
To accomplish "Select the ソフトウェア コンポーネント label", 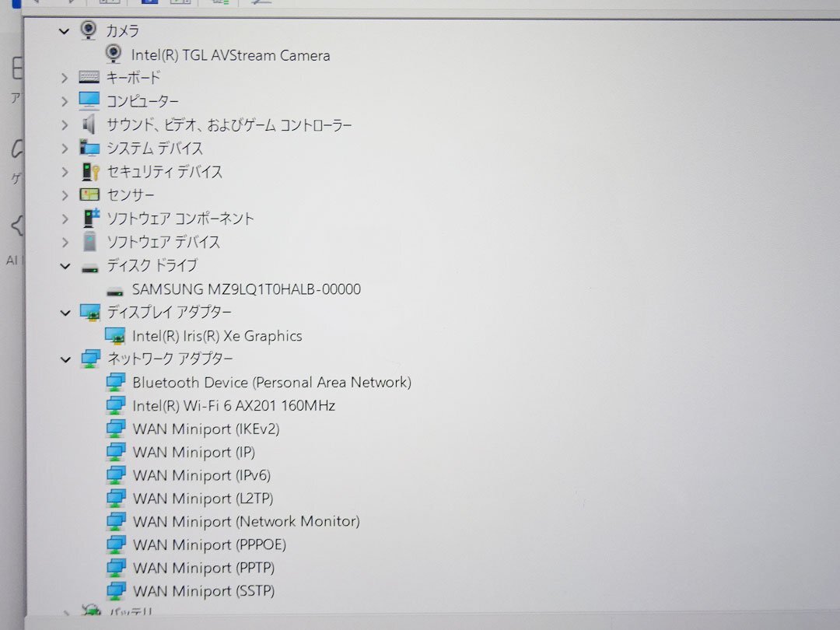I will click(x=180, y=219).
